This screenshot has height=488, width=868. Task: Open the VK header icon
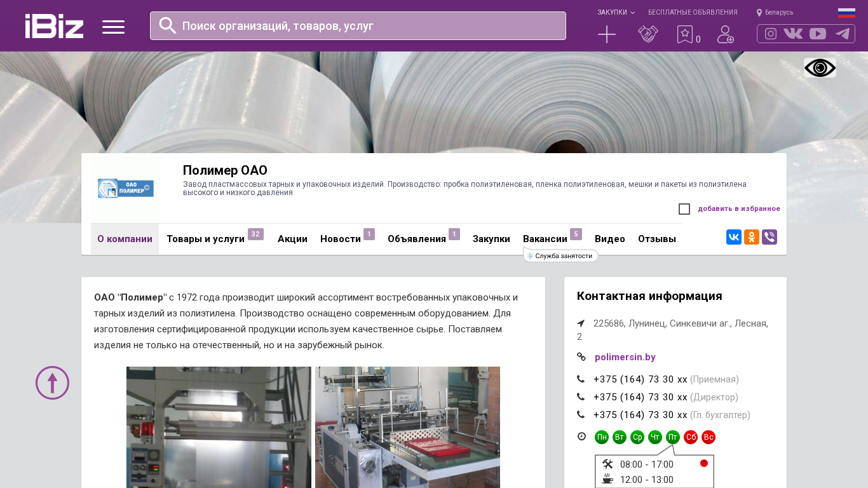point(793,34)
